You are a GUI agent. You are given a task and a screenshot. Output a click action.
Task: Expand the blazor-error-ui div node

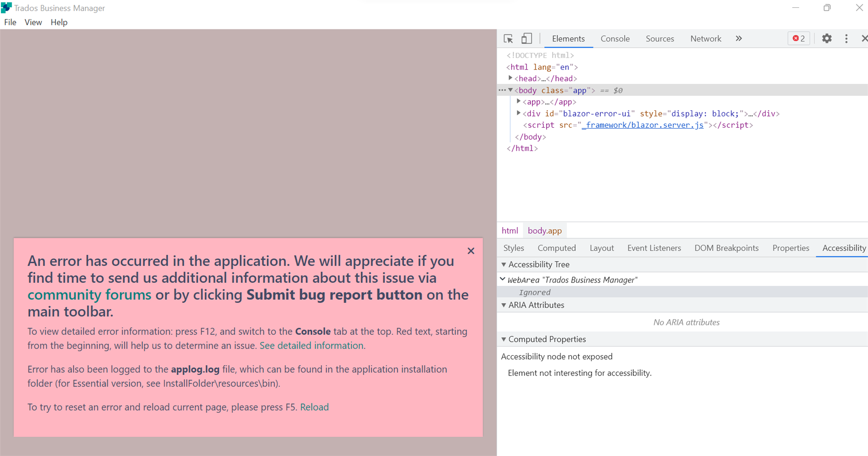click(x=518, y=113)
